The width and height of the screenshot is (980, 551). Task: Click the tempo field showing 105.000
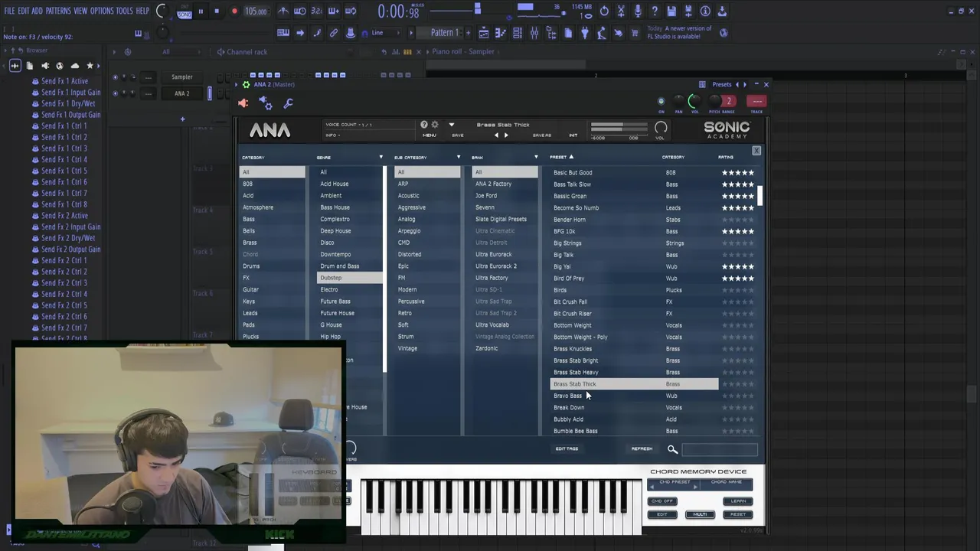tap(256, 11)
